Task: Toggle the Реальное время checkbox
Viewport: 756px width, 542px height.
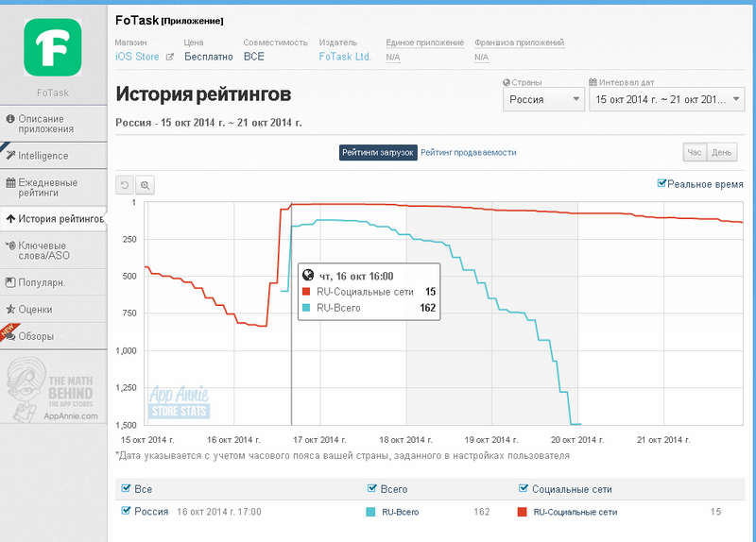Action: pyautogui.click(x=662, y=183)
